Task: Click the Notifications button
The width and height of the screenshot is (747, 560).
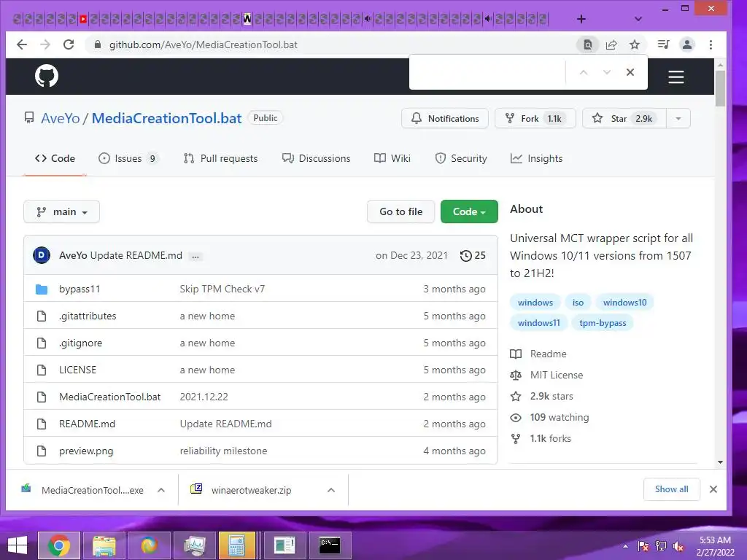Action: (x=445, y=119)
